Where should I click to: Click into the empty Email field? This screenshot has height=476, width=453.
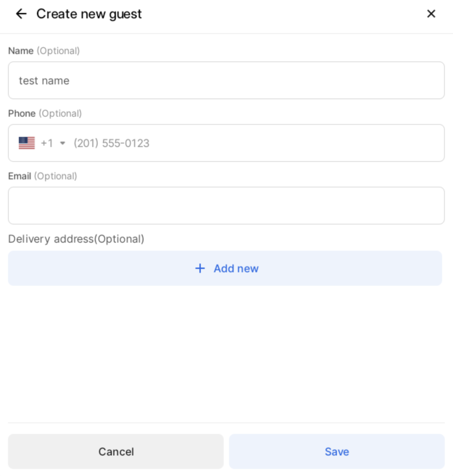[226, 206]
